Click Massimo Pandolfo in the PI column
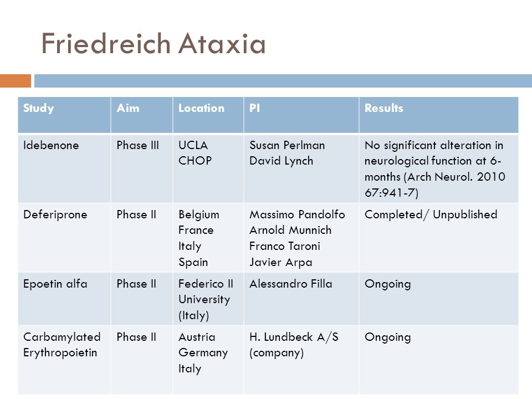The image size is (532, 399). (x=297, y=214)
